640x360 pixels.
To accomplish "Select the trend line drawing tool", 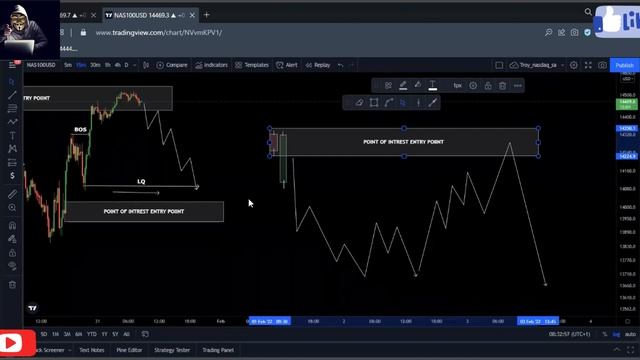I will (12, 95).
